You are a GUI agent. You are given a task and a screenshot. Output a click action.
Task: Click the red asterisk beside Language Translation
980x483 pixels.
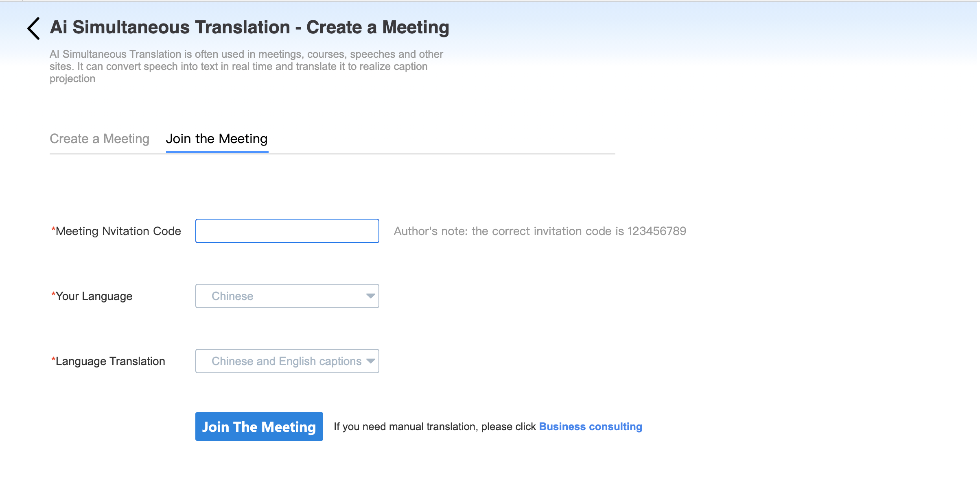(53, 359)
